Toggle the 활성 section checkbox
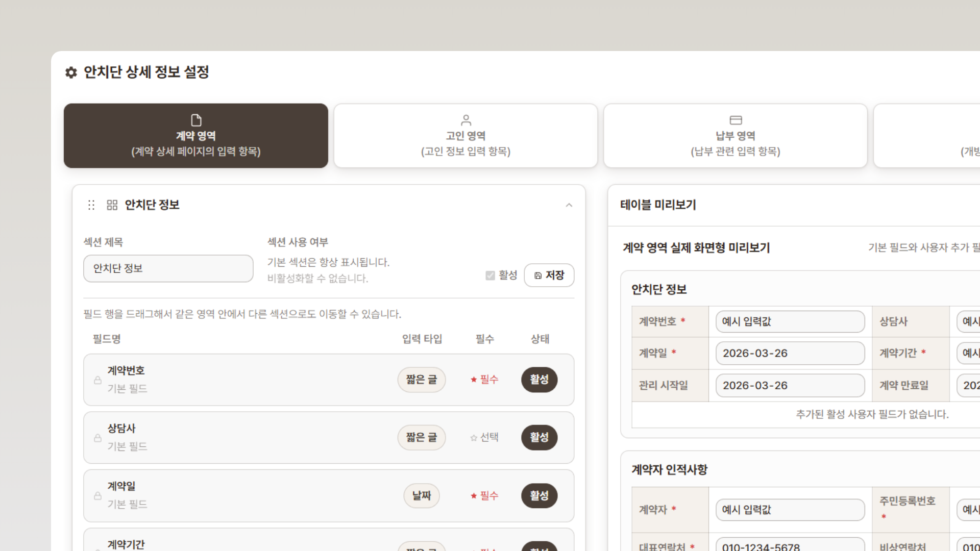The height and width of the screenshot is (551, 980). pos(491,275)
